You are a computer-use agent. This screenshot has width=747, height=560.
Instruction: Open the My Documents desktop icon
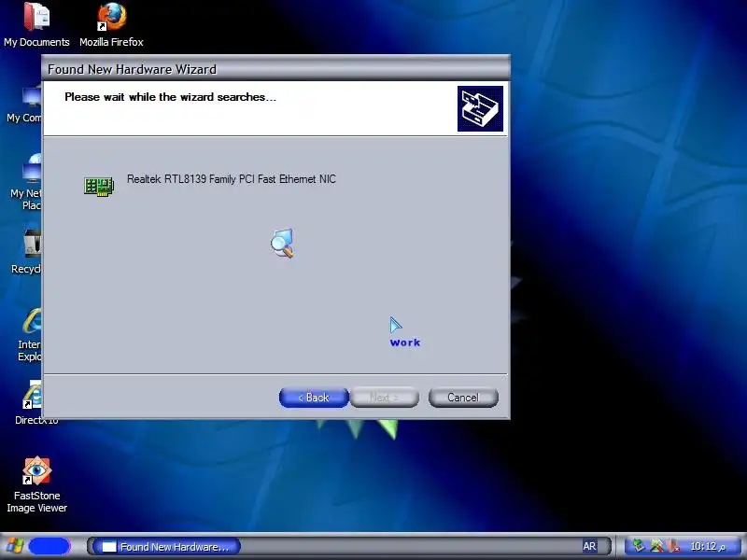tap(36, 25)
